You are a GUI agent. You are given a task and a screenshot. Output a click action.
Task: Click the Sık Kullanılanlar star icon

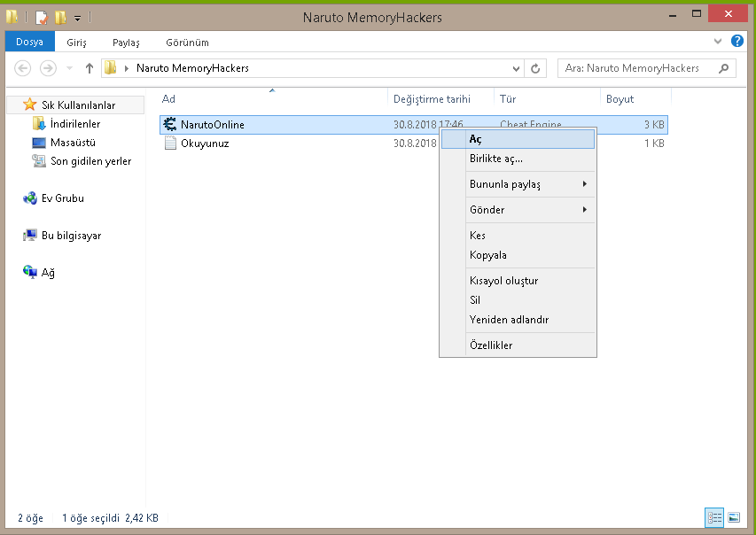[x=30, y=105]
